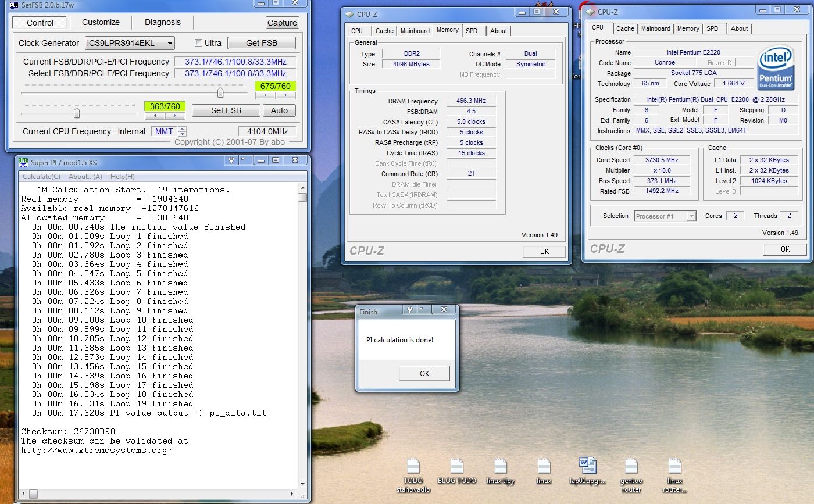This screenshot has width=814, height=504.
Task: Select the Control tab in SetFSB
Action: [40, 23]
